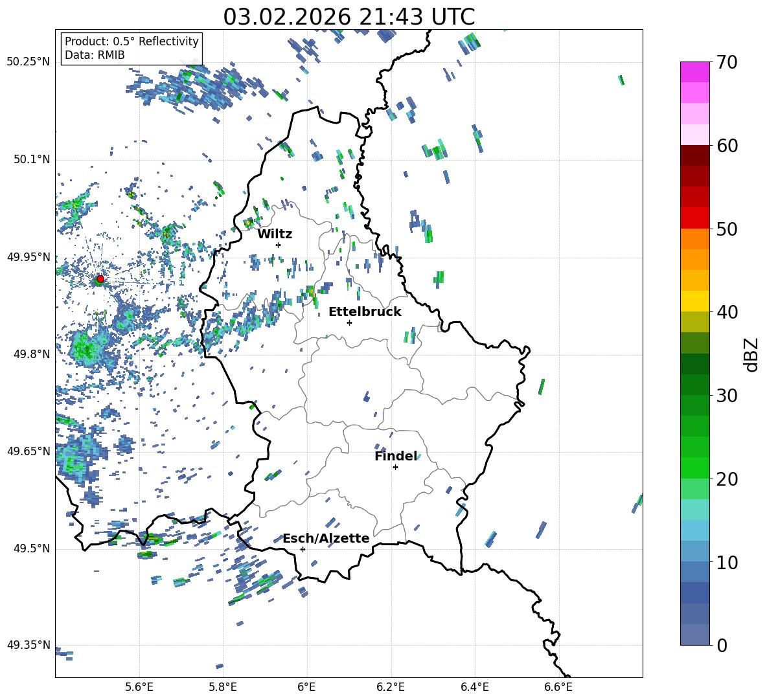767x700 pixels.
Task: Pick the magenta swatch at colorbar top
Action: [x=695, y=72]
